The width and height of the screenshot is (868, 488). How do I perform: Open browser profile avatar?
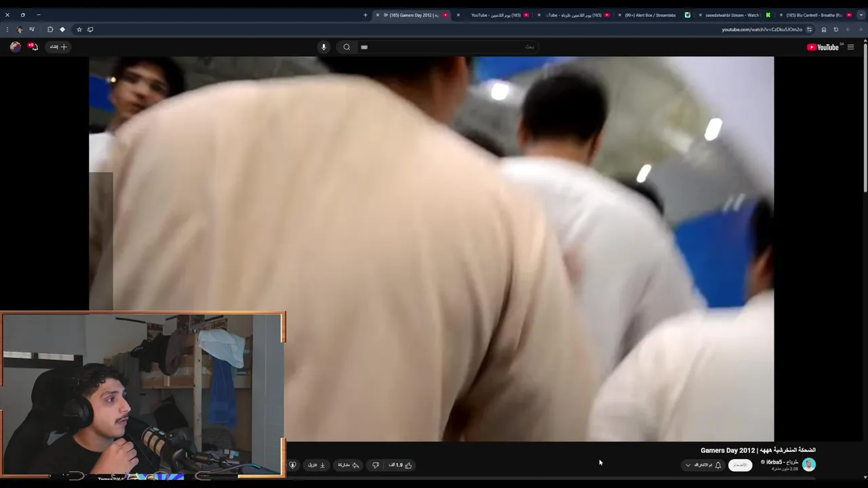tap(20, 29)
